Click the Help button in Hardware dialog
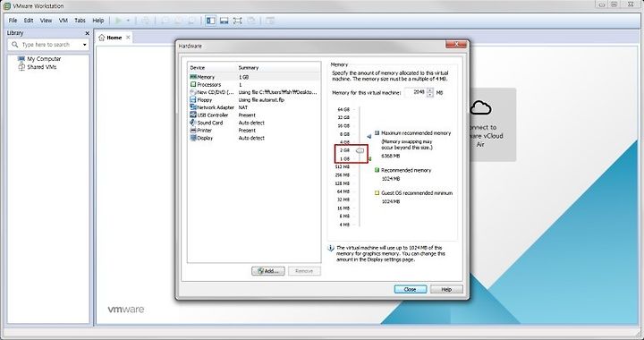This screenshot has width=644, height=340. tap(446, 289)
